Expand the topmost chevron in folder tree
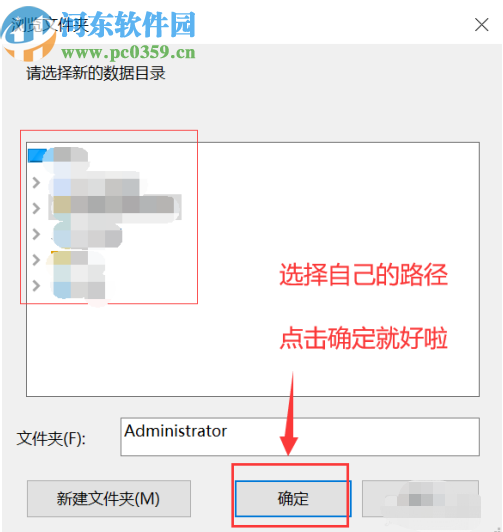This screenshot has width=503, height=532. tap(36, 183)
